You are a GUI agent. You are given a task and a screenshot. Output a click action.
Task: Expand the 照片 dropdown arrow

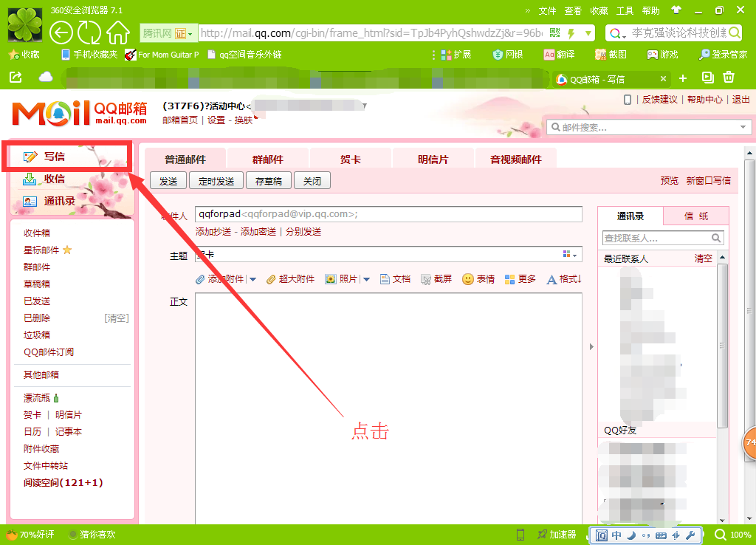pos(366,279)
